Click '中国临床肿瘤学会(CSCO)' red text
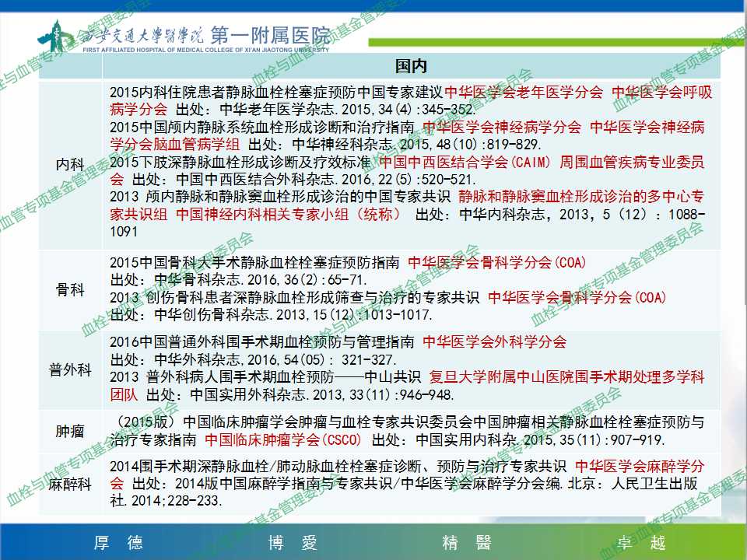This screenshot has height=560, width=747. pyautogui.click(x=283, y=439)
